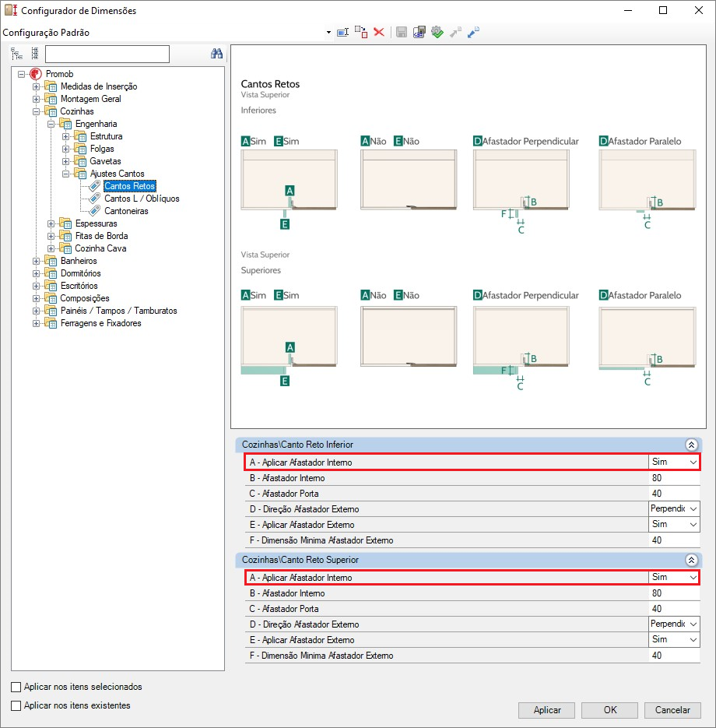716x728 pixels.
Task: Open the Configuração Padrão dropdown arrow
Action: coord(328,33)
